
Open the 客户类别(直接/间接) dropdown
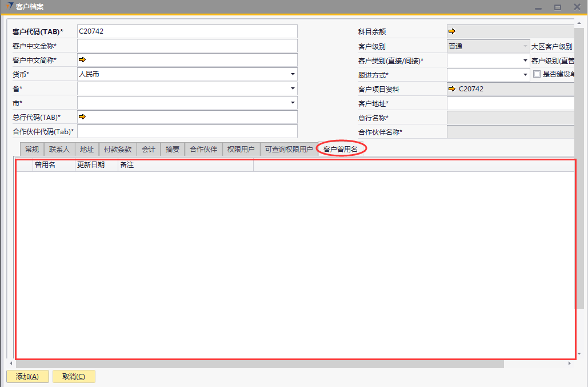[x=525, y=61]
